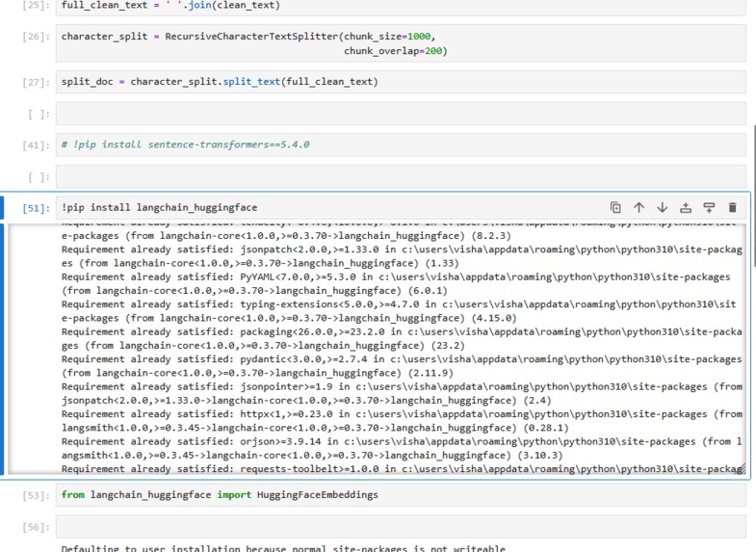Delete cell 51 with the trash icon

[732, 207]
